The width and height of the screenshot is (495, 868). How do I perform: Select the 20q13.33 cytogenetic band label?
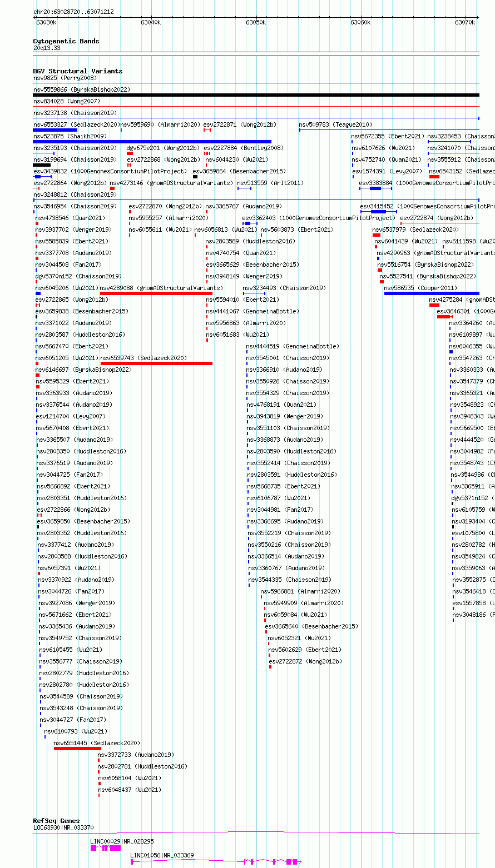pos(47,48)
